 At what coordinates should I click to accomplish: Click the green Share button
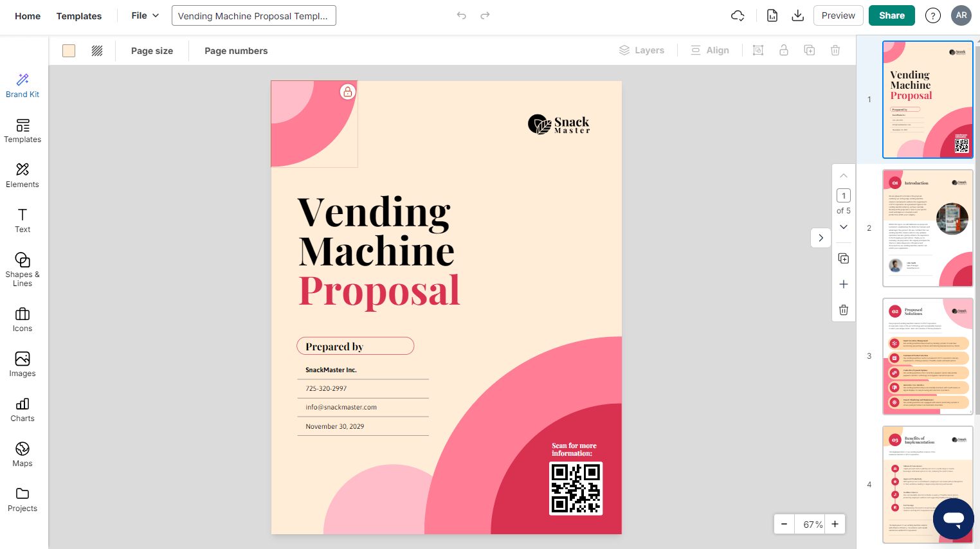891,15
